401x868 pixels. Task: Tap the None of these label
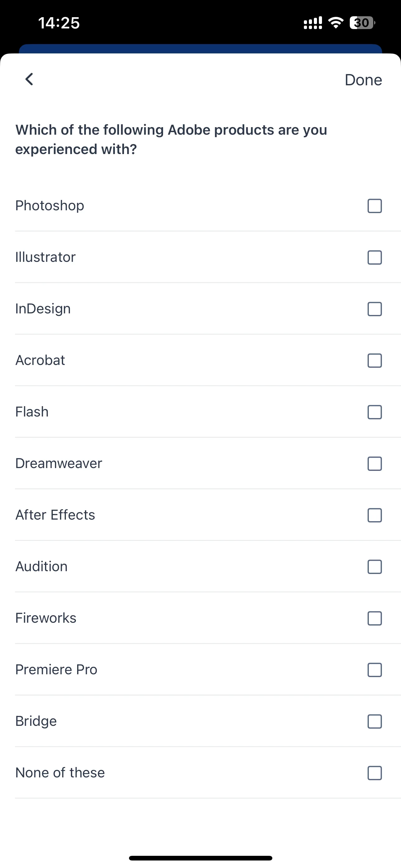[60, 773]
